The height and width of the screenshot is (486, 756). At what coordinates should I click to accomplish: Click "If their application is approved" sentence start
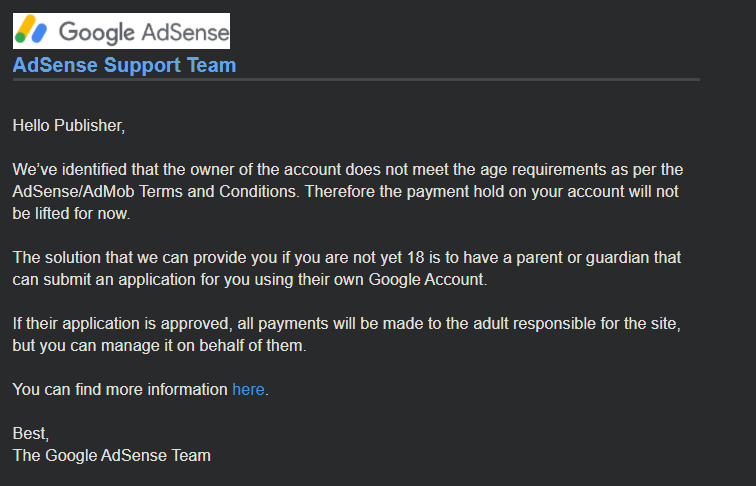[x=120, y=324]
